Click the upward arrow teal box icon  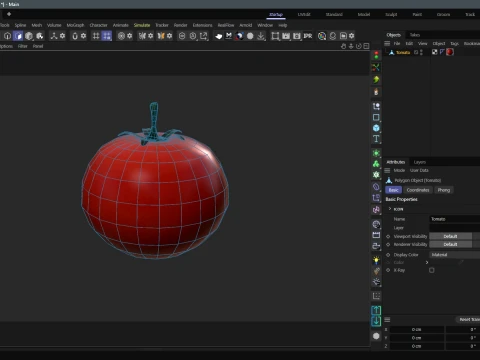(x=376, y=310)
